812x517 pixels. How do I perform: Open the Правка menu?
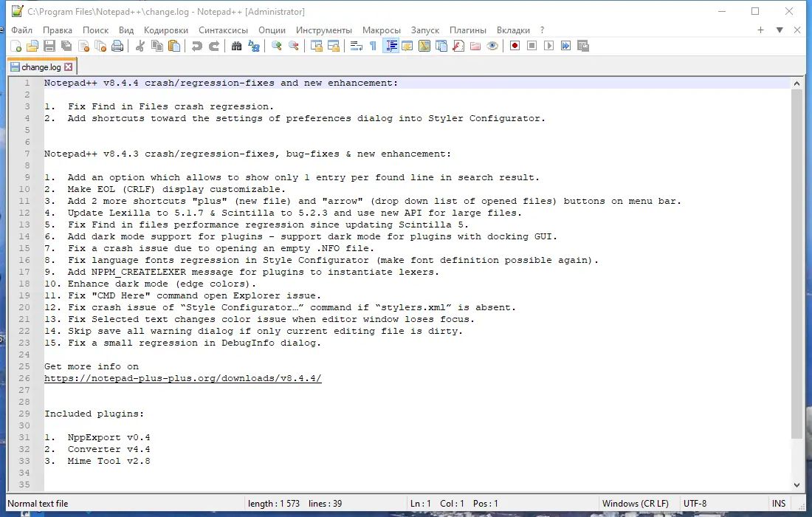click(x=58, y=30)
